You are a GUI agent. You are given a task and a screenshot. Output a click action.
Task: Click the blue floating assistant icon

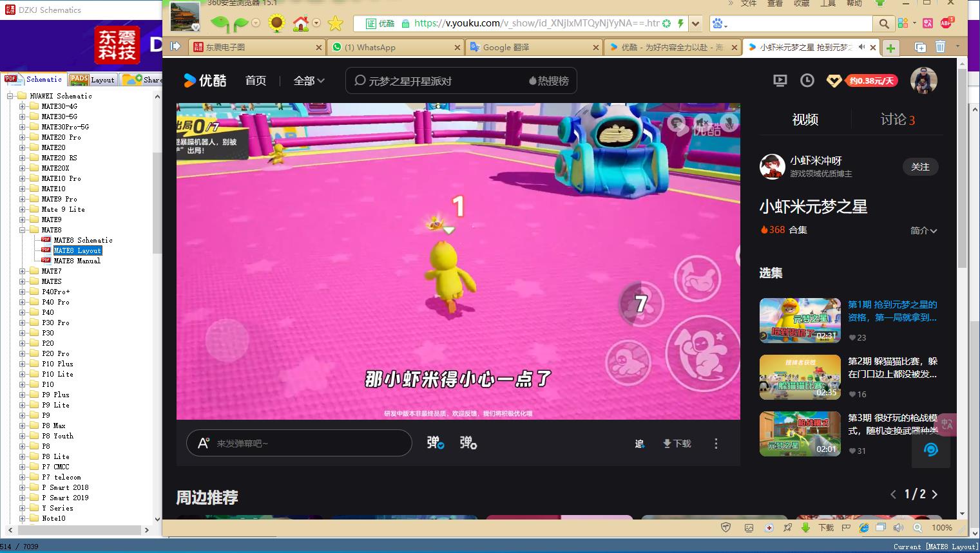click(x=931, y=449)
